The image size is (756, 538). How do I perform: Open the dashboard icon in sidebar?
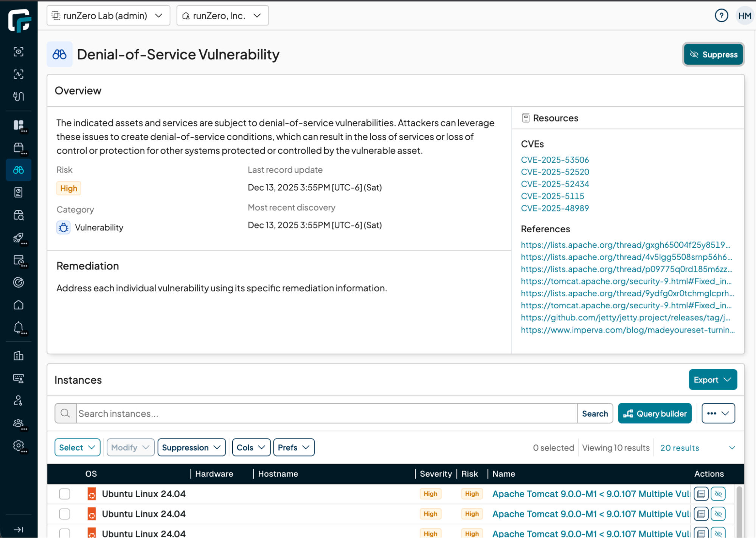19,125
